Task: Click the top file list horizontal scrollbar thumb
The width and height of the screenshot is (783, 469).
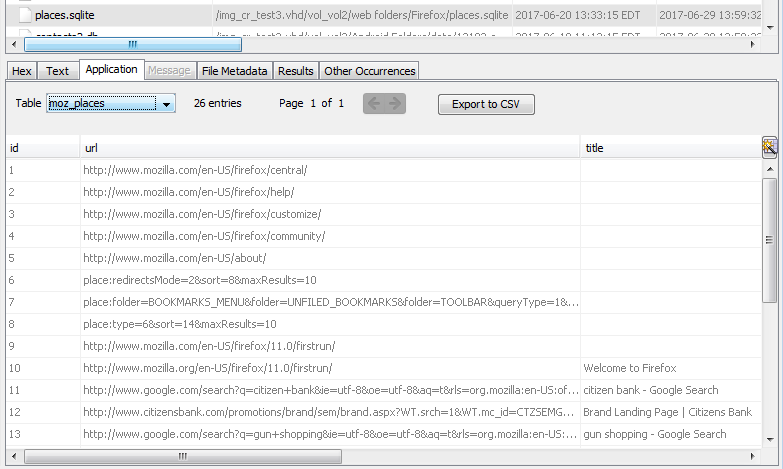Action: (133, 44)
